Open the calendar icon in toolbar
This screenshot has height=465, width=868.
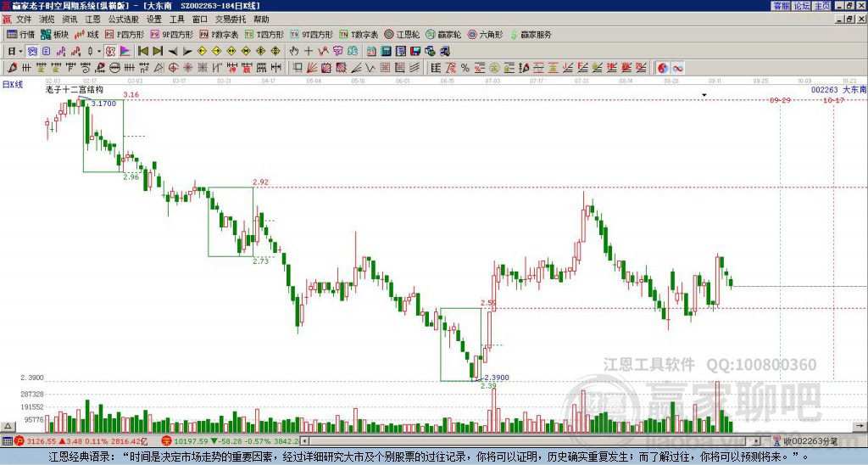(371, 51)
